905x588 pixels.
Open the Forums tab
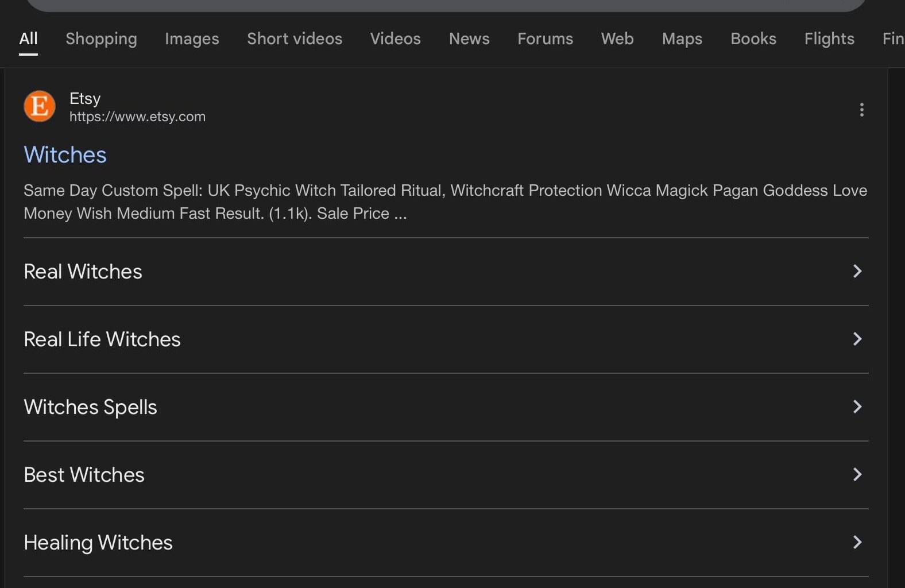(x=545, y=39)
